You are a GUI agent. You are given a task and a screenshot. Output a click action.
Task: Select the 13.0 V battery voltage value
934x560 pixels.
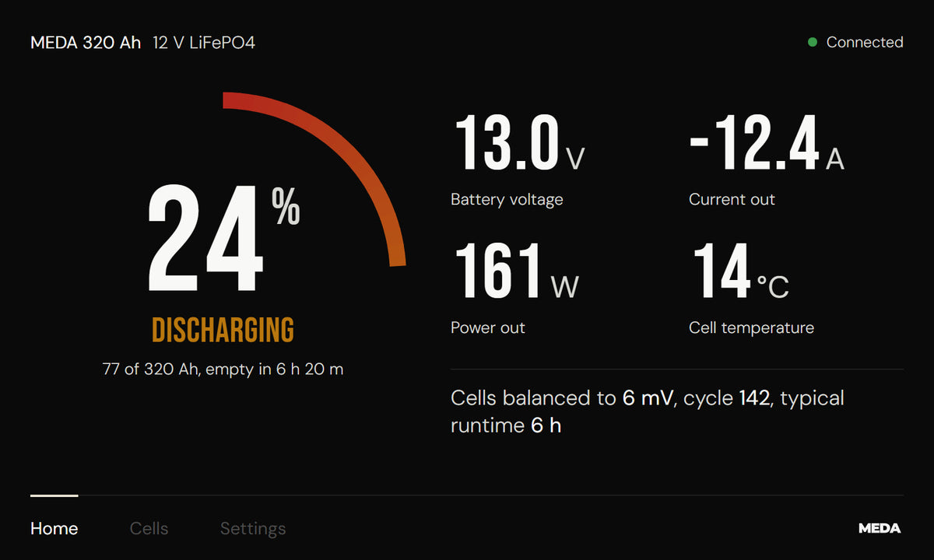coord(518,143)
